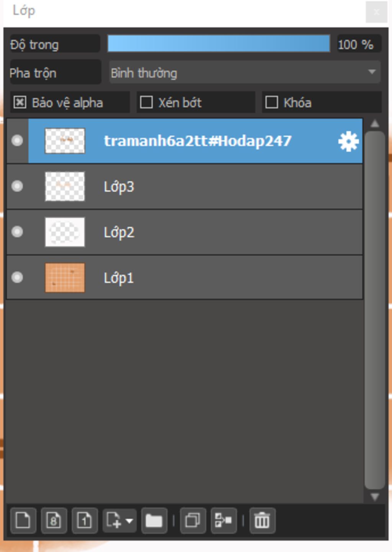
Task: Toggle the Bảo vệ alpha checkbox
Action: point(20,102)
